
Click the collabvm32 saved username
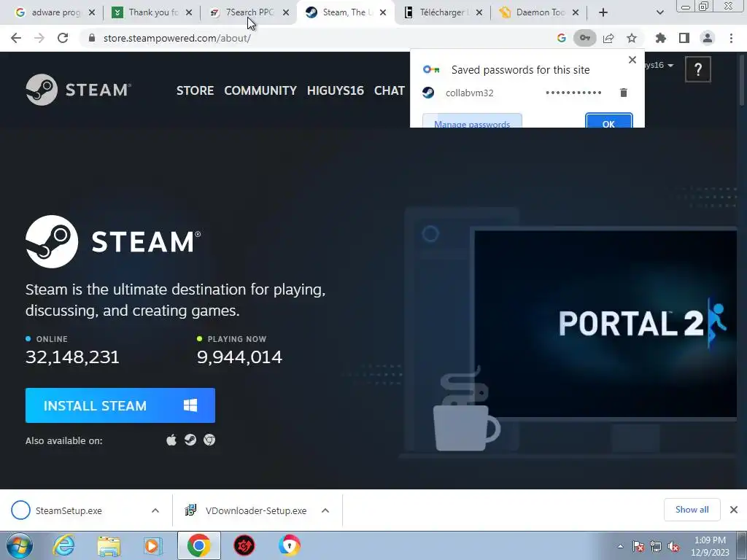[469, 93]
